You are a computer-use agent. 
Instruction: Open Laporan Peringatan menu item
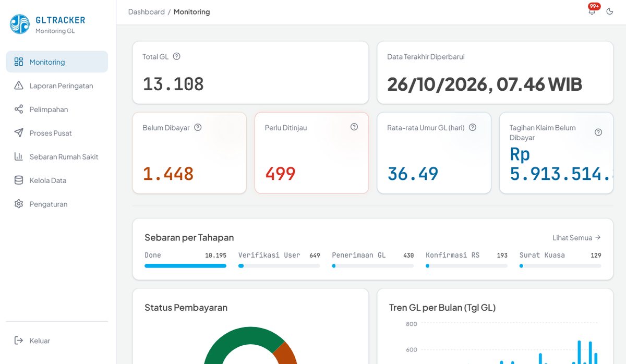click(x=57, y=86)
